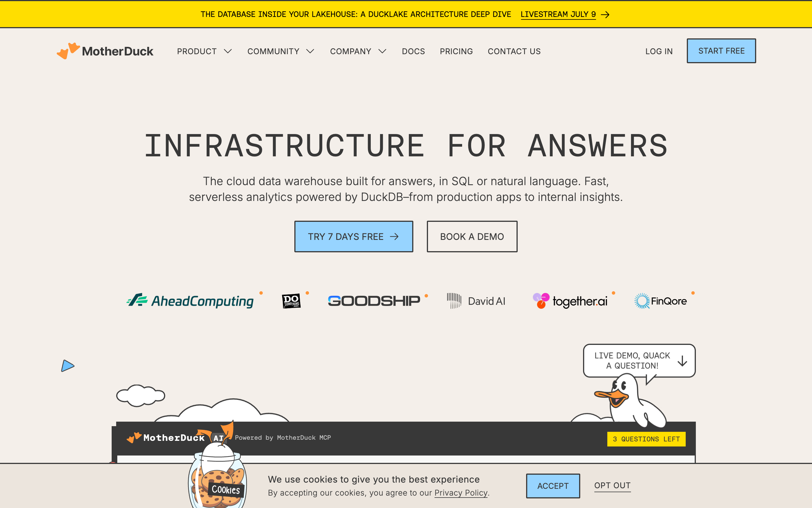Open the Livestream July 9 link

click(x=558, y=14)
